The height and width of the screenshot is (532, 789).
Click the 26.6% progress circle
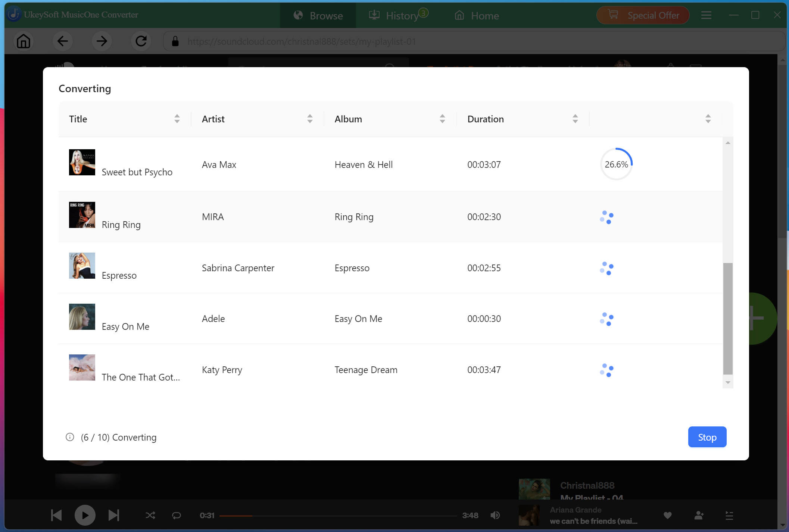pyautogui.click(x=616, y=164)
